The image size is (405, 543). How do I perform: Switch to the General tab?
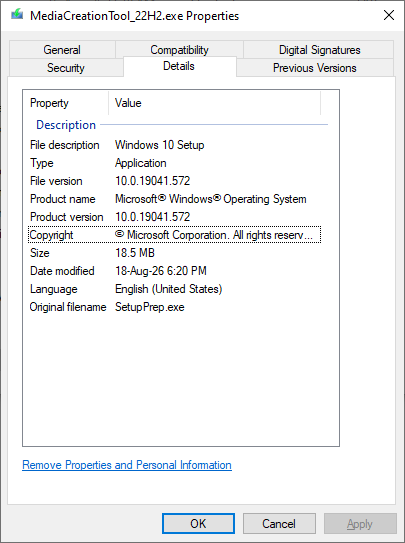(62, 50)
